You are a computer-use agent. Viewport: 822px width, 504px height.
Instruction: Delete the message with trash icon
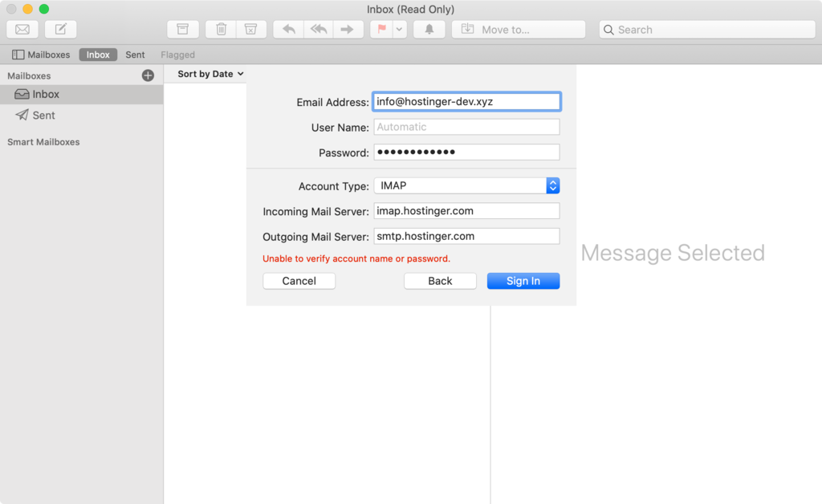pyautogui.click(x=221, y=29)
